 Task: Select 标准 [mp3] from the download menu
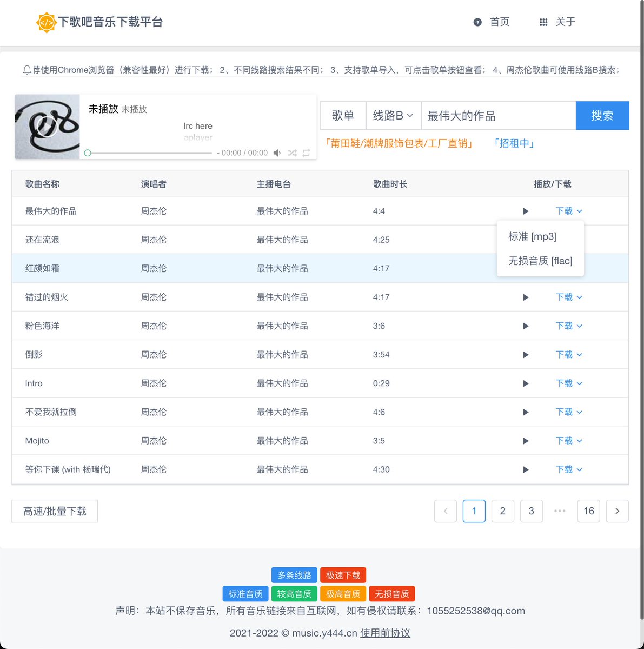532,236
